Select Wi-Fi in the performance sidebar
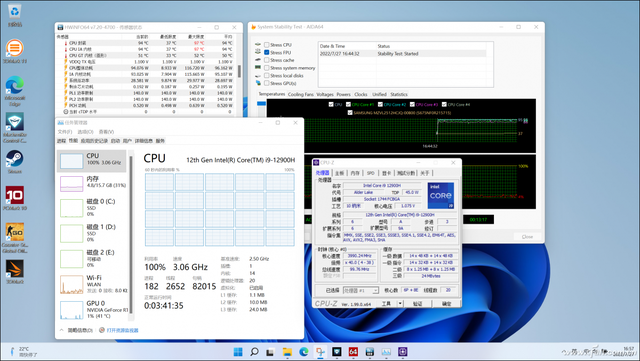Image resolution: width=640 pixels, height=361 pixels. 93,284
